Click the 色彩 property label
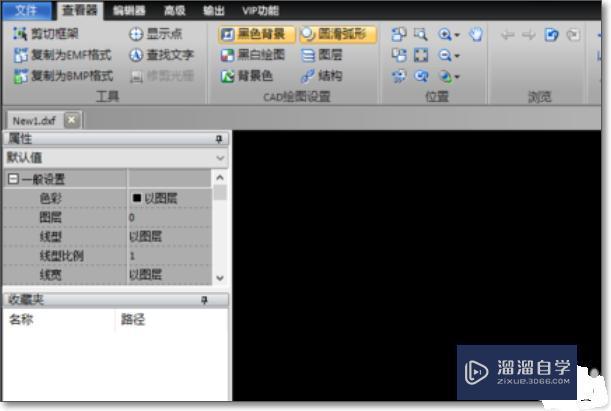 coord(51,198)
